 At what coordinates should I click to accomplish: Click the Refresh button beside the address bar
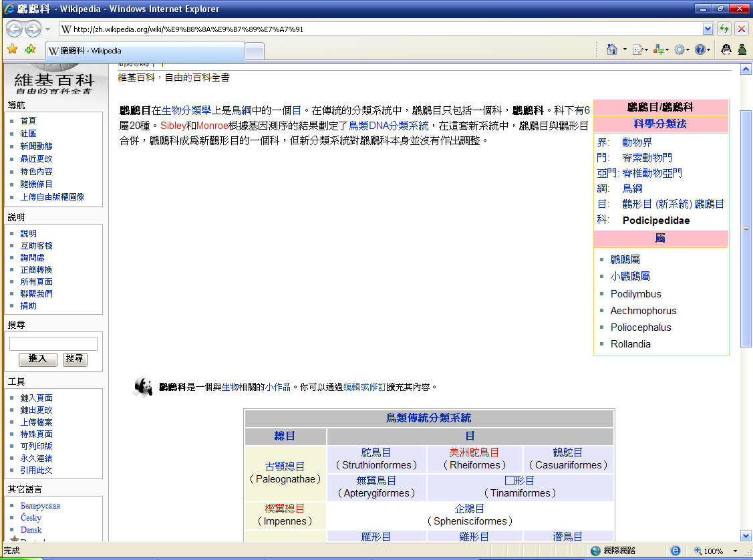tap(724, 29)
